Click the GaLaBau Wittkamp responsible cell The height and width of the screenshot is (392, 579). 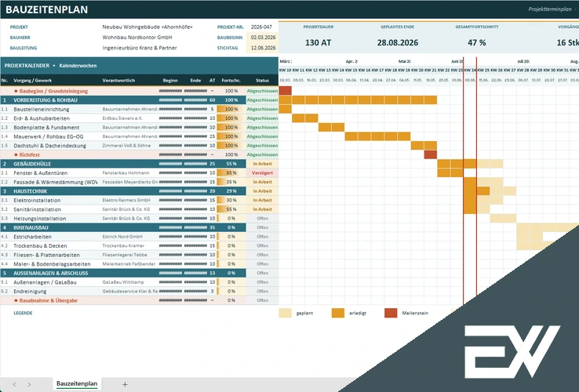coord(123,282)
